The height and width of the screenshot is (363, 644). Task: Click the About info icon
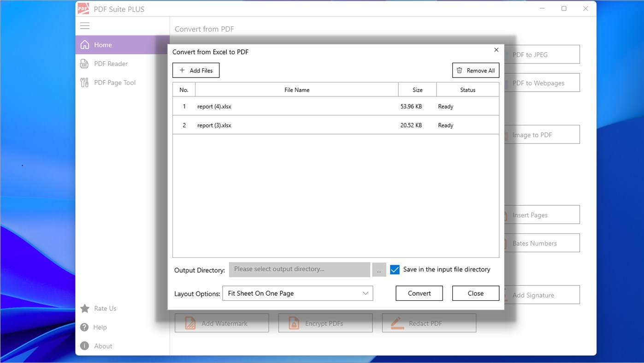(84, 346)
